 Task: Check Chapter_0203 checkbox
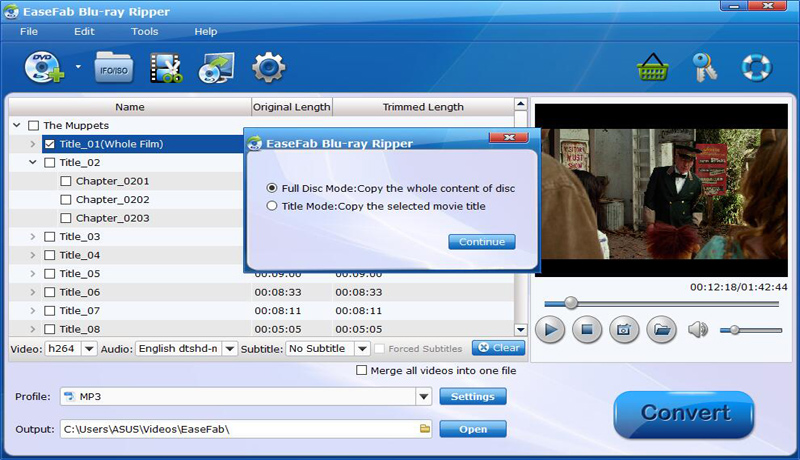(x=66, y=218)
